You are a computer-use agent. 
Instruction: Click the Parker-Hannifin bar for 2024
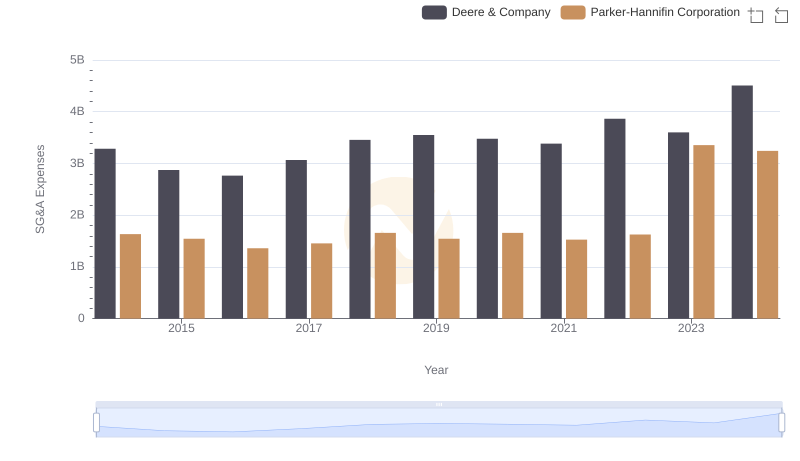click(x=768, y=235)
